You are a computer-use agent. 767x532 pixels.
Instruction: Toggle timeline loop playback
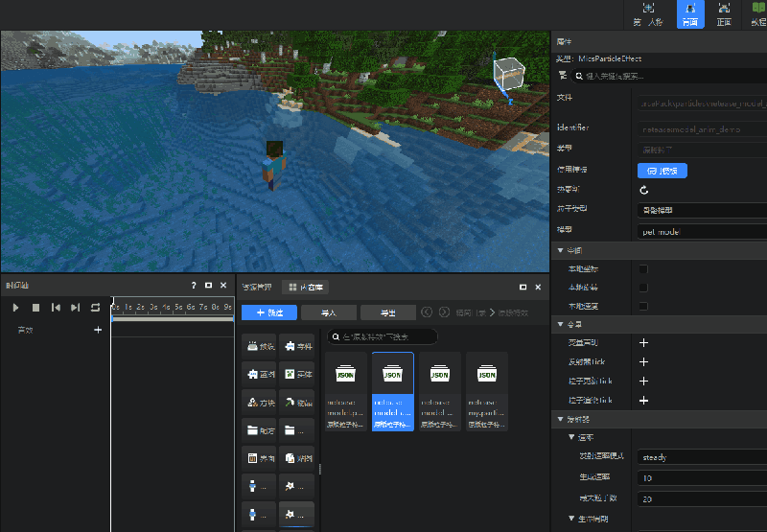click(x=95, y=307)
